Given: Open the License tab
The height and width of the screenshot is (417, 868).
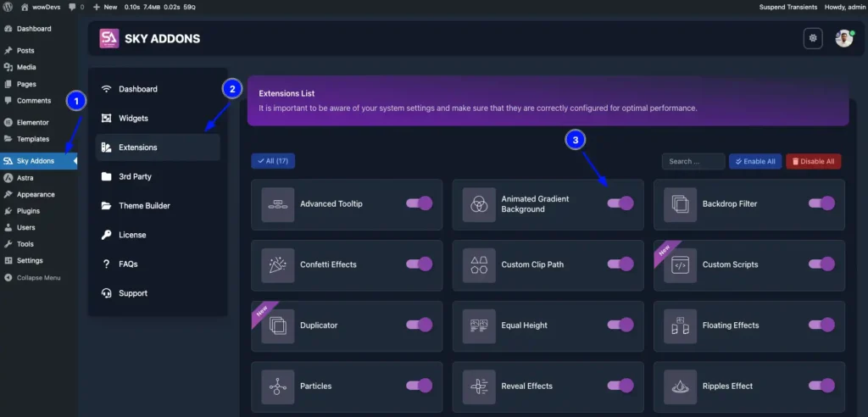Looking at the screenshot, I should point(158,235).
